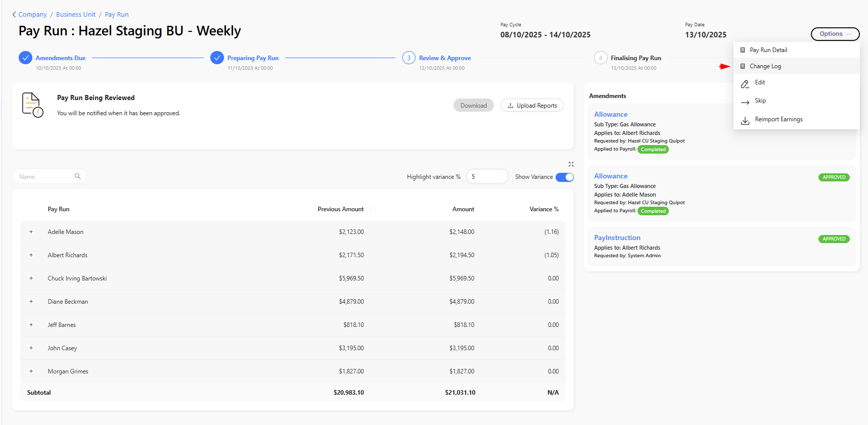Expand the Chuck Irving Bartowski row

pos(31,278)
